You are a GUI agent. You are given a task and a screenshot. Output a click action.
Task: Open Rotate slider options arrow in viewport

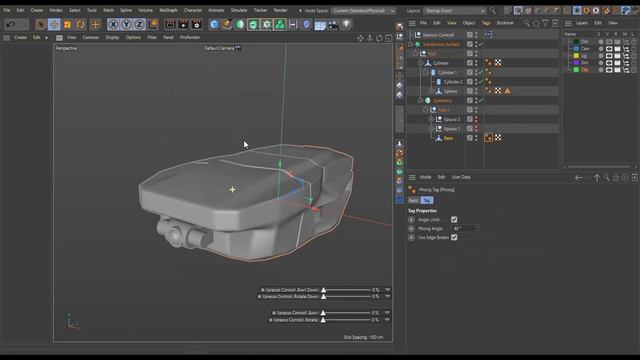[387, 320]
